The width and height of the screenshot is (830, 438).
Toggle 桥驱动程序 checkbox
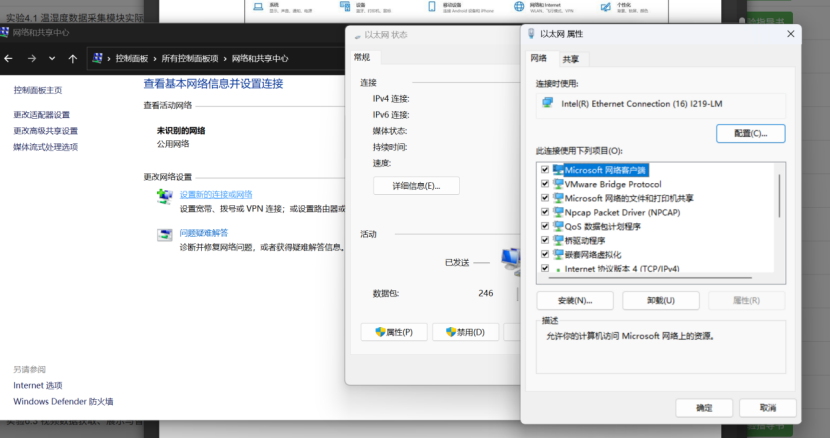545,240
